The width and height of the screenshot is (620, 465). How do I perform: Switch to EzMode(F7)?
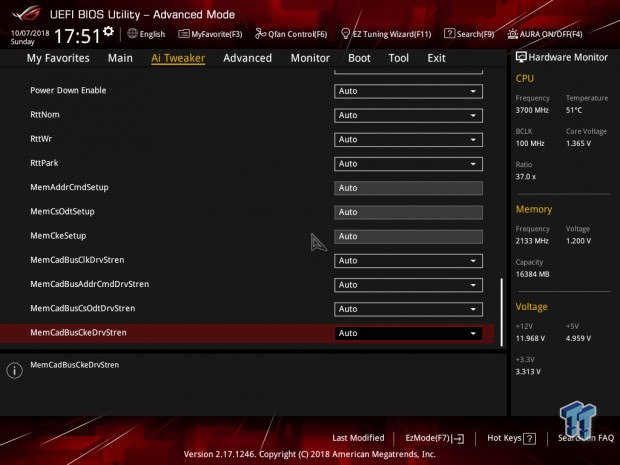[435, 438]
